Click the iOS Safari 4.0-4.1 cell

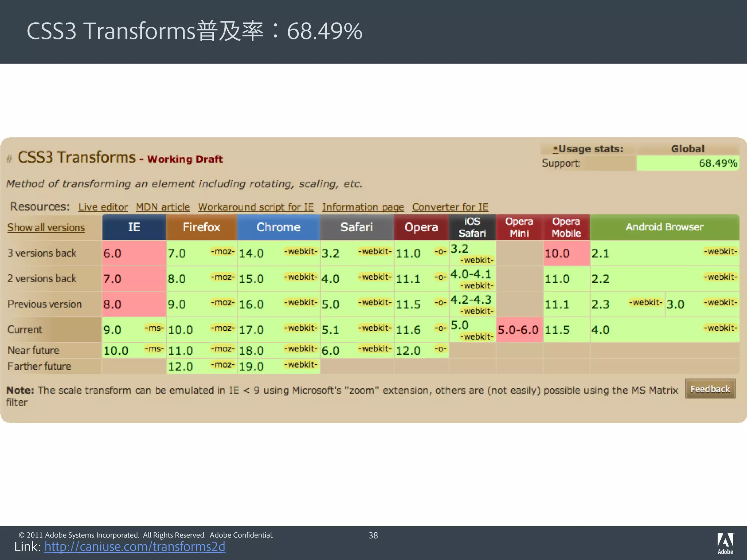click(472, 279)
